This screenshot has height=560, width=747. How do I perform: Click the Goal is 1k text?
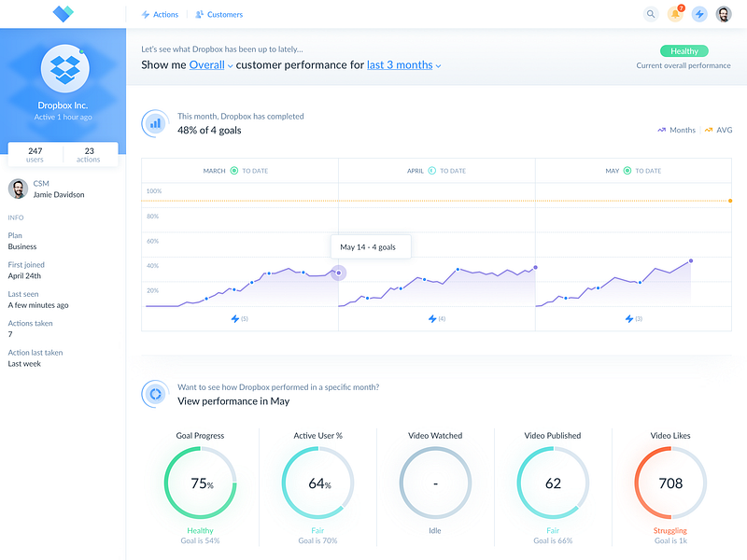(670, 541)
